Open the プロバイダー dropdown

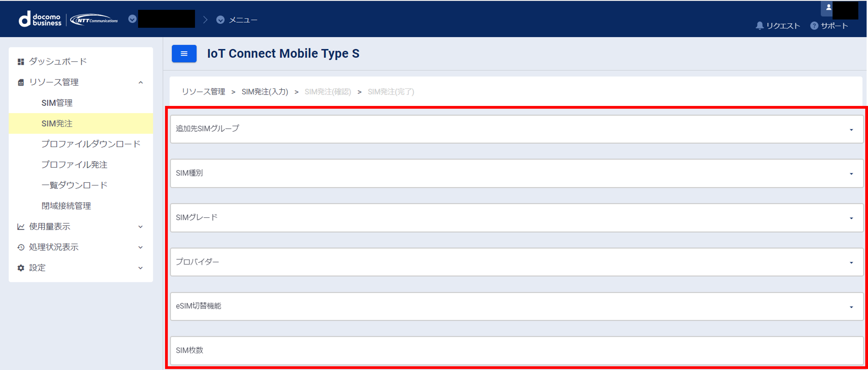click(x=517, y=262)
